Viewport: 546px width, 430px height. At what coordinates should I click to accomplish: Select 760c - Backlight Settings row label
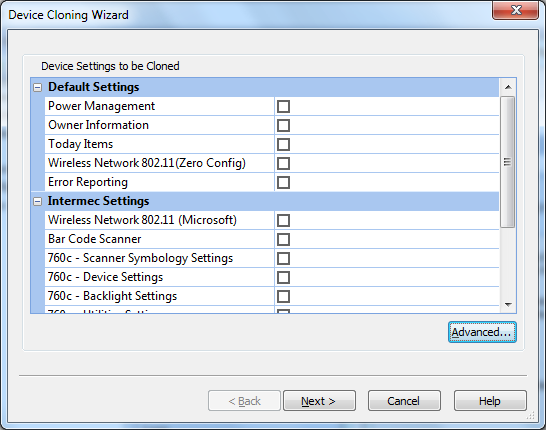112,296
